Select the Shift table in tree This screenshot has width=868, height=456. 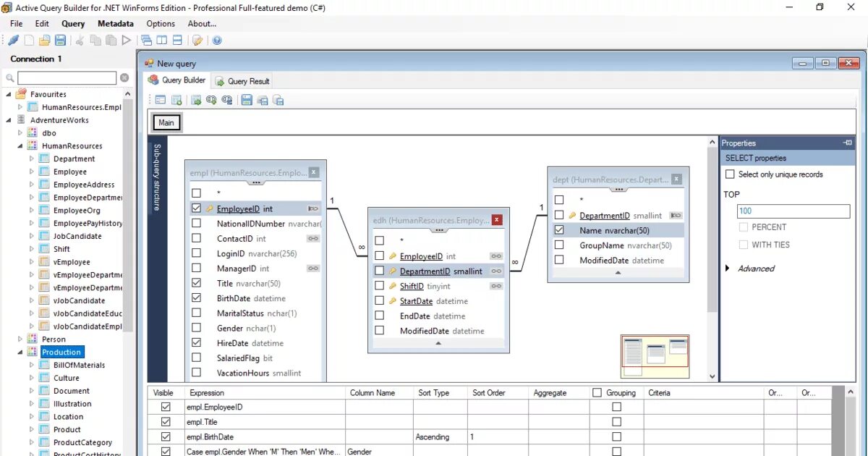point(61,249)
